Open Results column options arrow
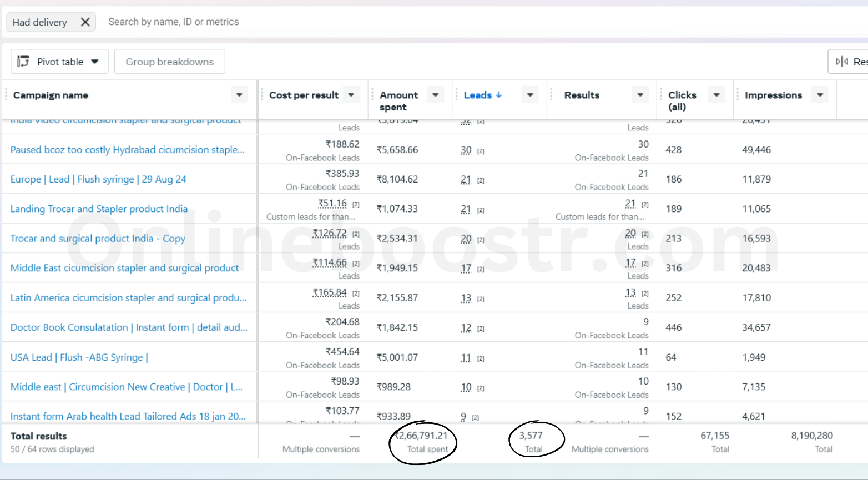Image resolution: width=868 pixels, height=480 pixels. tap(640, 95)
